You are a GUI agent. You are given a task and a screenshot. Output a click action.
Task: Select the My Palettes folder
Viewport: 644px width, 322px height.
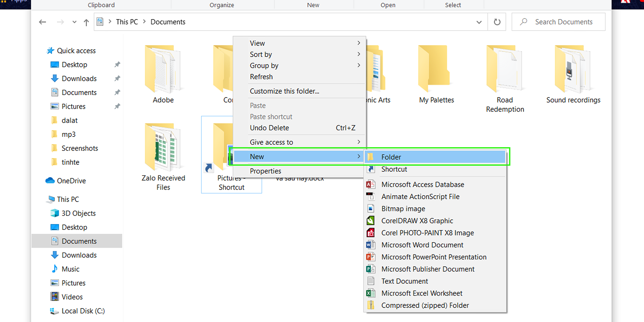coord(436,75)
